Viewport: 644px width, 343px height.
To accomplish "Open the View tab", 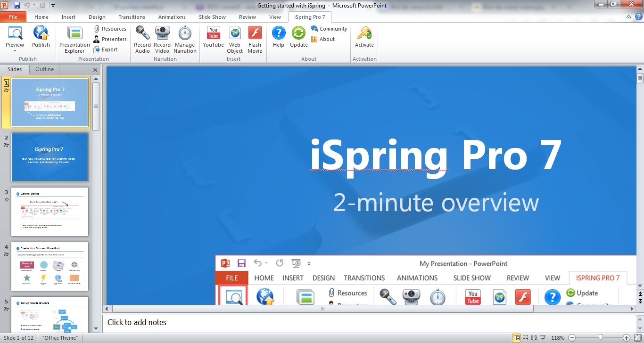I will click(275, 17).
